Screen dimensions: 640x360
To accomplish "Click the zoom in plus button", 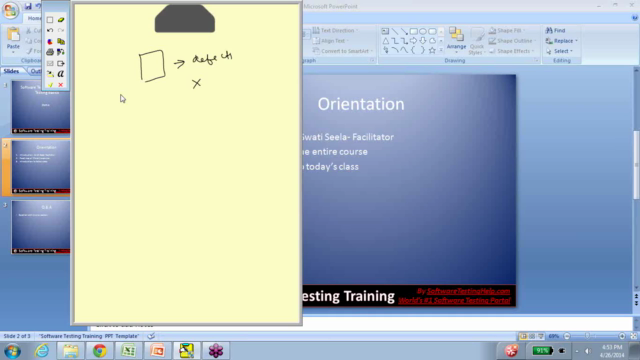I will pyautogui.click(x=622, y=336).
